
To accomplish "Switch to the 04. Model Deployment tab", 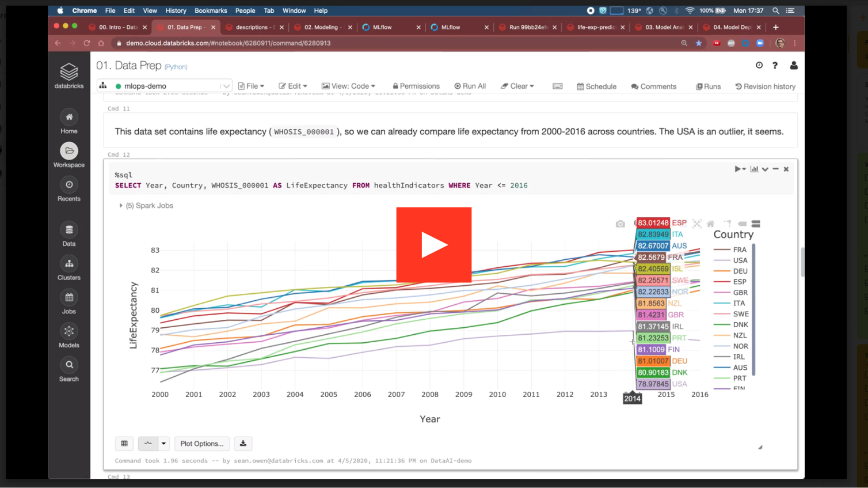I will (732, 27).
